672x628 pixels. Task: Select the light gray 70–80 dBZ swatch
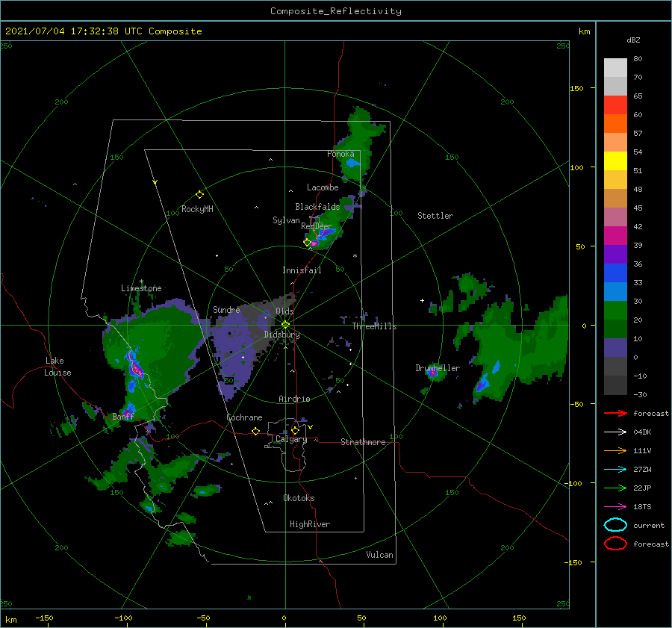615,68
